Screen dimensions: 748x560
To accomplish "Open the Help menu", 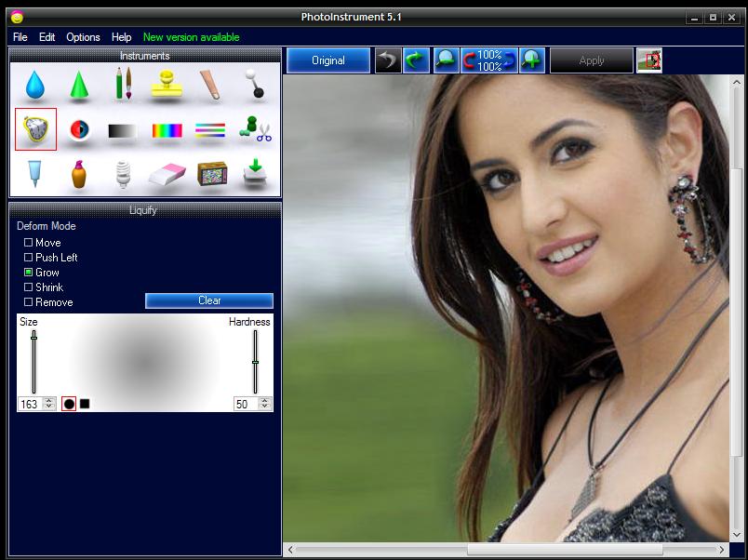I will click(x=121, y=37).
